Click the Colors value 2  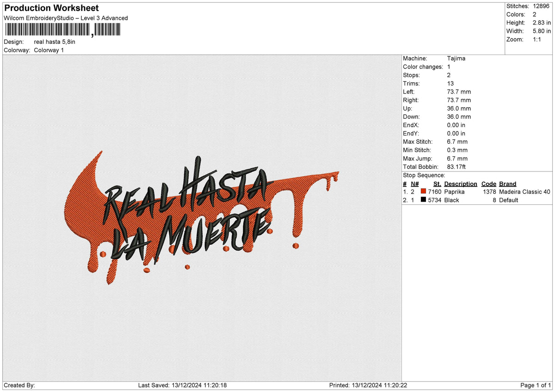[535, 14]
